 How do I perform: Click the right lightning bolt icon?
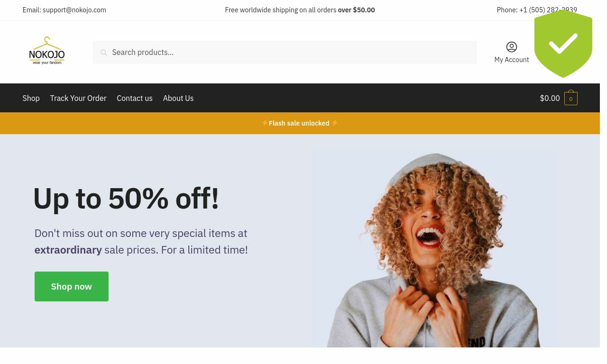[335, 123]
